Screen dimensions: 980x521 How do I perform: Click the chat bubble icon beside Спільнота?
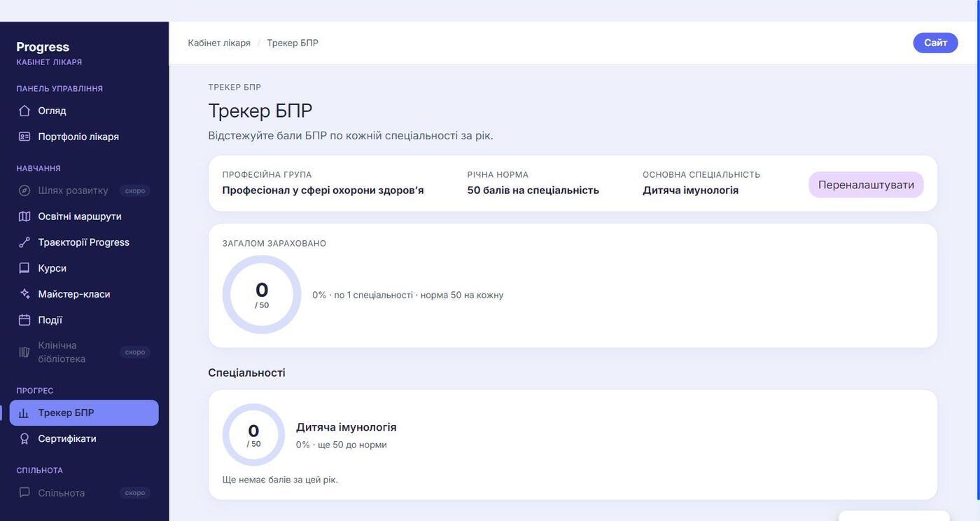tap(24, 493)
